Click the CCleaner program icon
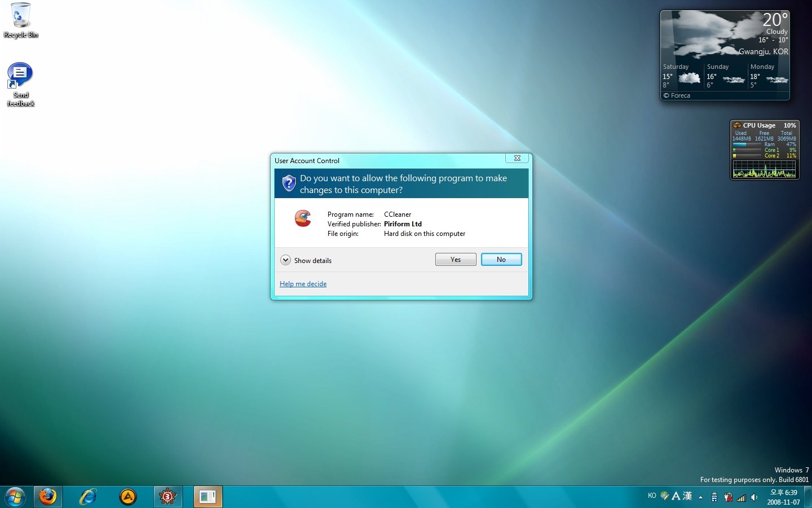This screenshot has height=508, width=812. 303,218
